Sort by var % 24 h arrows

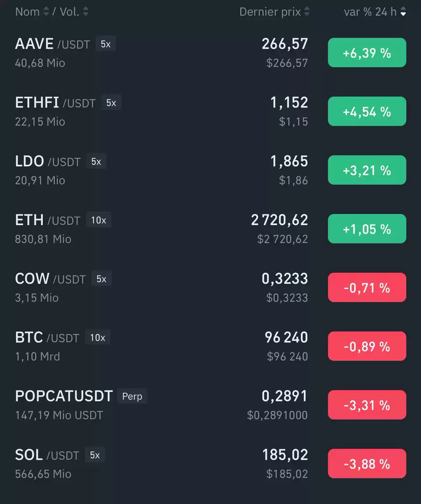403,12
